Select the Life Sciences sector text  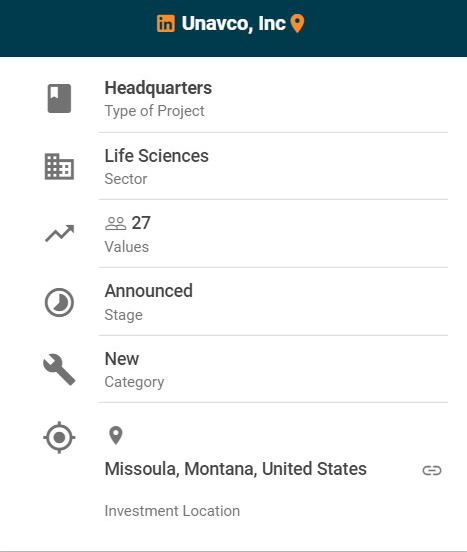point(157,156)
